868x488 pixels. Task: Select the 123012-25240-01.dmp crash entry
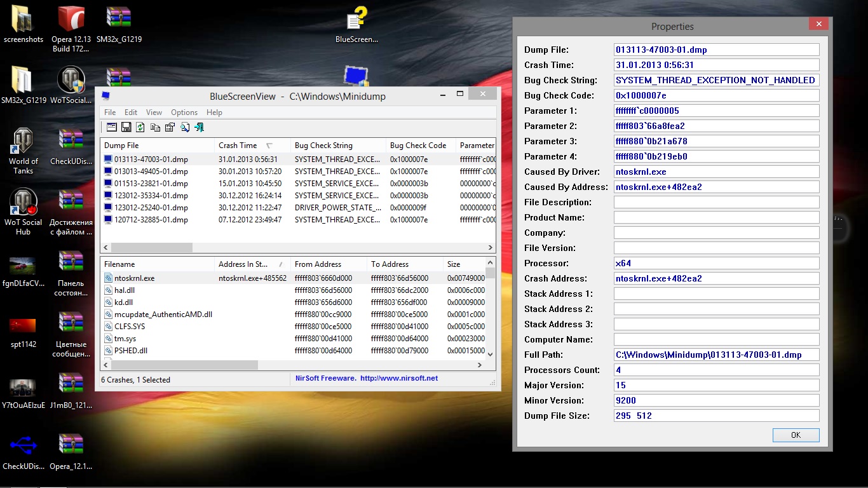[x=151, y=208]
